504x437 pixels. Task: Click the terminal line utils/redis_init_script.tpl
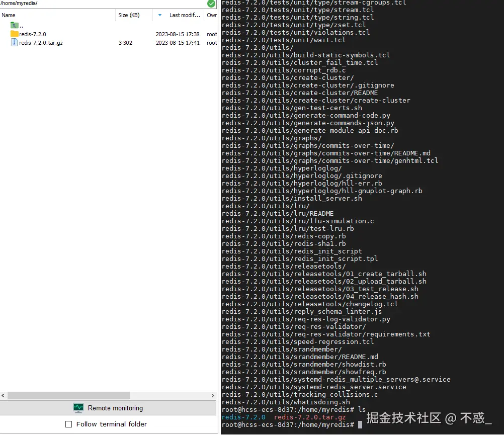(300, 259)
